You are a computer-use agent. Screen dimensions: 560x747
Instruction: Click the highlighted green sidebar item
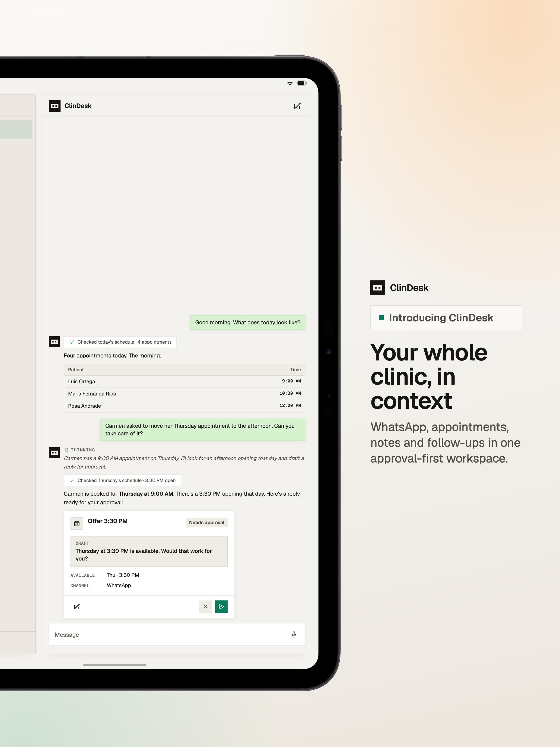click(x=16, y=129)
